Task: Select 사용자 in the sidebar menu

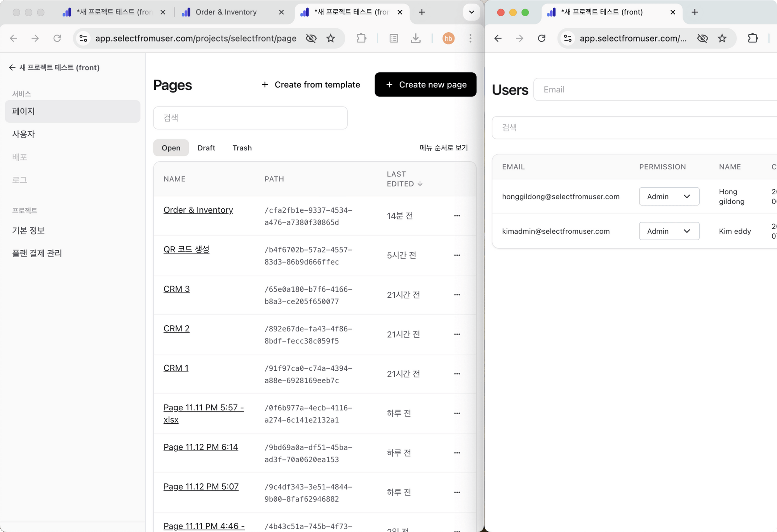Action: [24, 134]
